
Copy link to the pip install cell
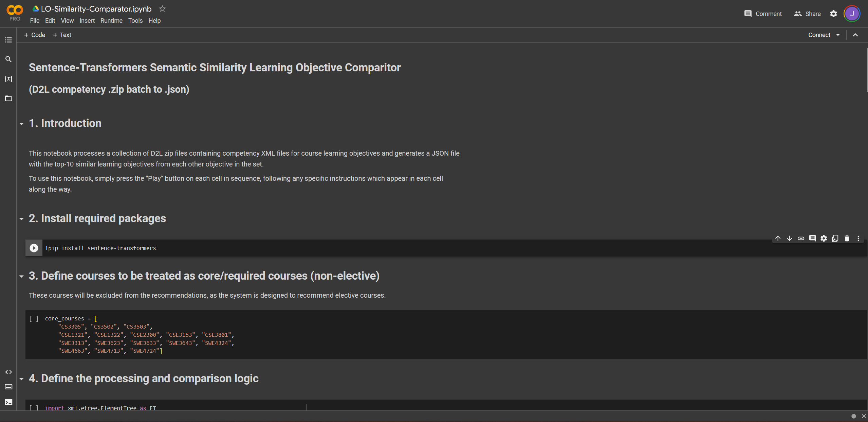point(801,238)
